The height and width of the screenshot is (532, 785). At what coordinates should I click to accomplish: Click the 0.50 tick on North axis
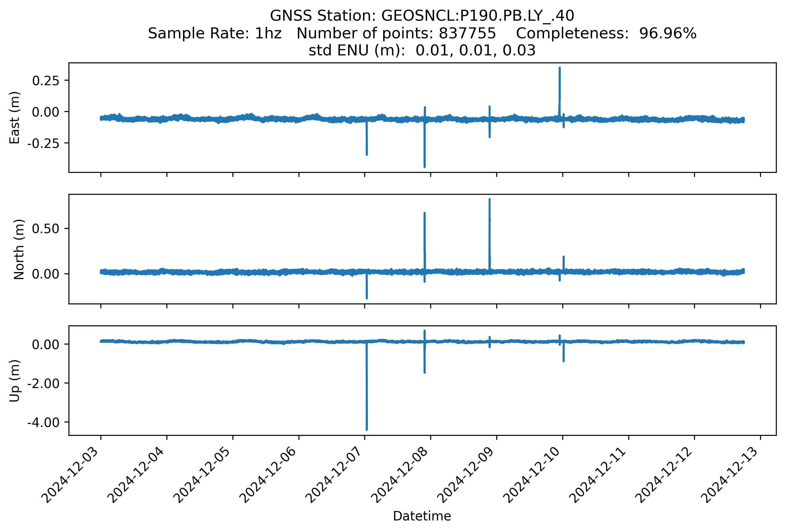tap(46, 229)
